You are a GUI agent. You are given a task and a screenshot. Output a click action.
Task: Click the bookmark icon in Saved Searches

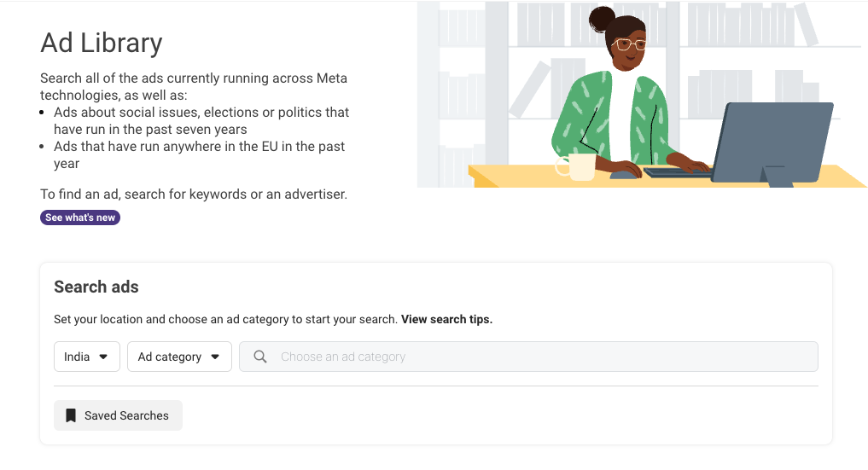click(71, 415)
